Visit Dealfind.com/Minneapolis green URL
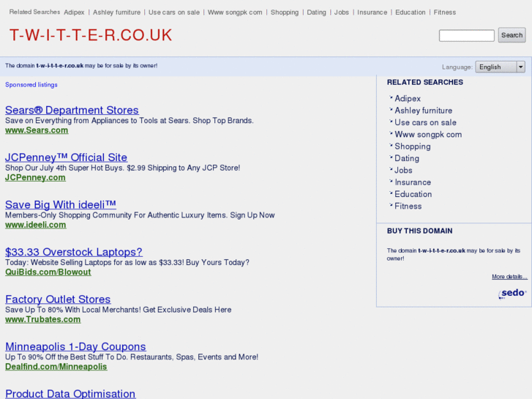Image resolution: width=532 pixels, height=399 pixels. [56, 367]
